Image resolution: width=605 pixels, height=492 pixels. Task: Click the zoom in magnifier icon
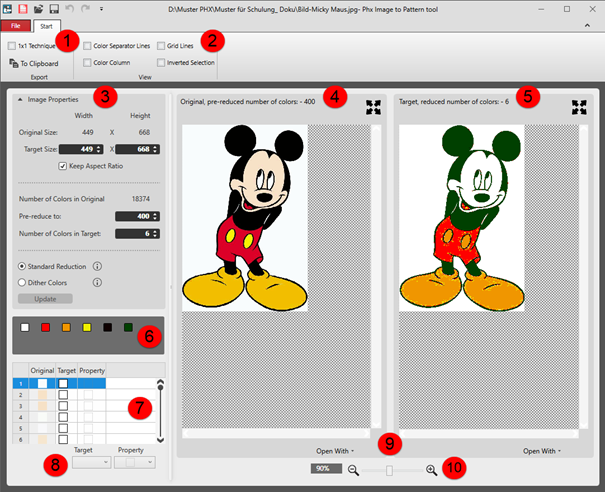click(432, 469)
